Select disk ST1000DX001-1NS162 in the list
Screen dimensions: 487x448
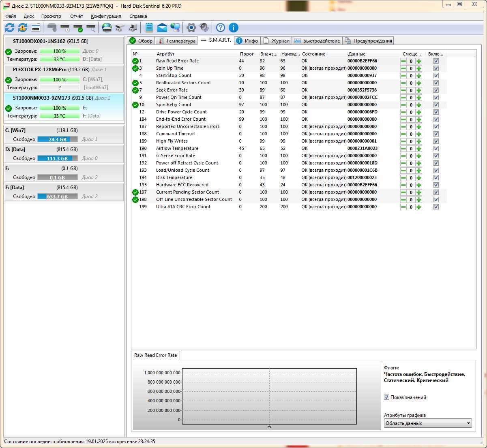point(64,50)
